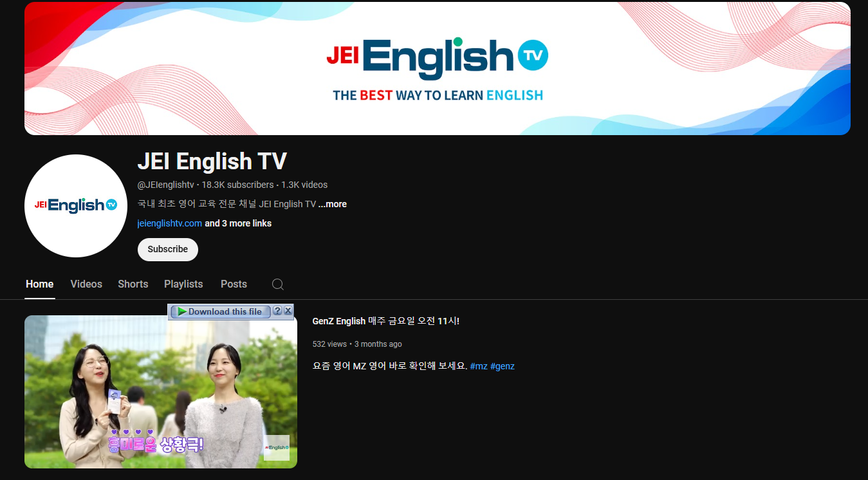Open the Posts tab
The height and width of the screenshot is (480, 868).
(234, 284)
